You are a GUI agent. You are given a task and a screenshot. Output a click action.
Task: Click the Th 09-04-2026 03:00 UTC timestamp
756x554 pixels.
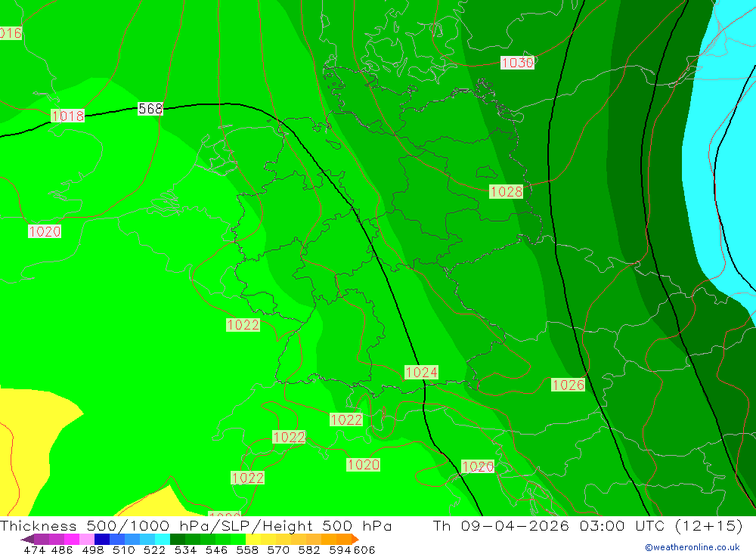(x=549, y=525)
